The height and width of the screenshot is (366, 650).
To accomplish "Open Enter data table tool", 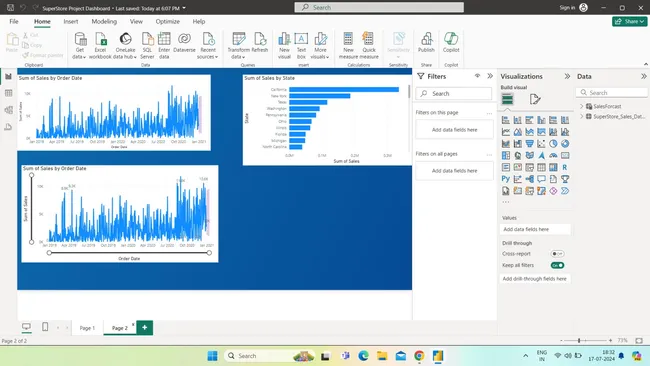I will [164, 46].
